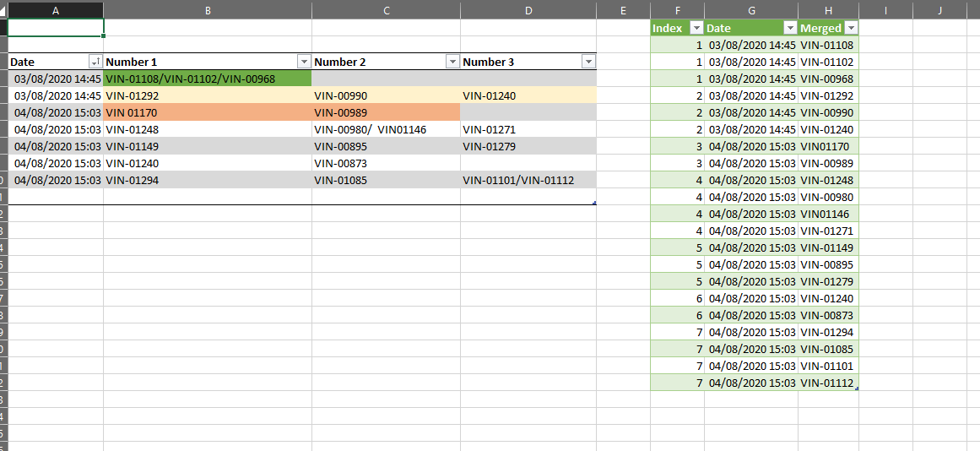Select column A header

click(56, 10)
